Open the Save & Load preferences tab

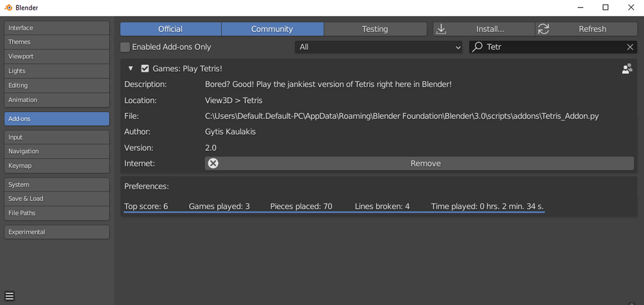[x=56, y=199]
